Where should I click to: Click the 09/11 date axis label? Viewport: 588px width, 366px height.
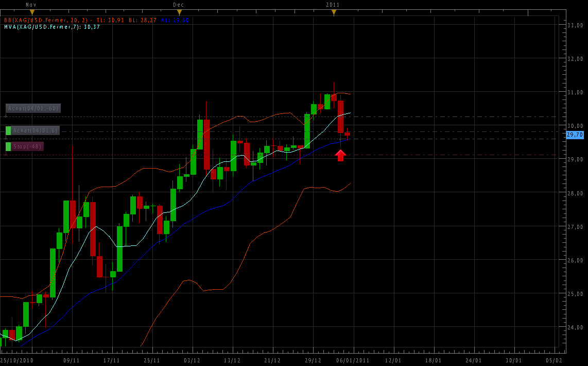(x=71, y=360)
